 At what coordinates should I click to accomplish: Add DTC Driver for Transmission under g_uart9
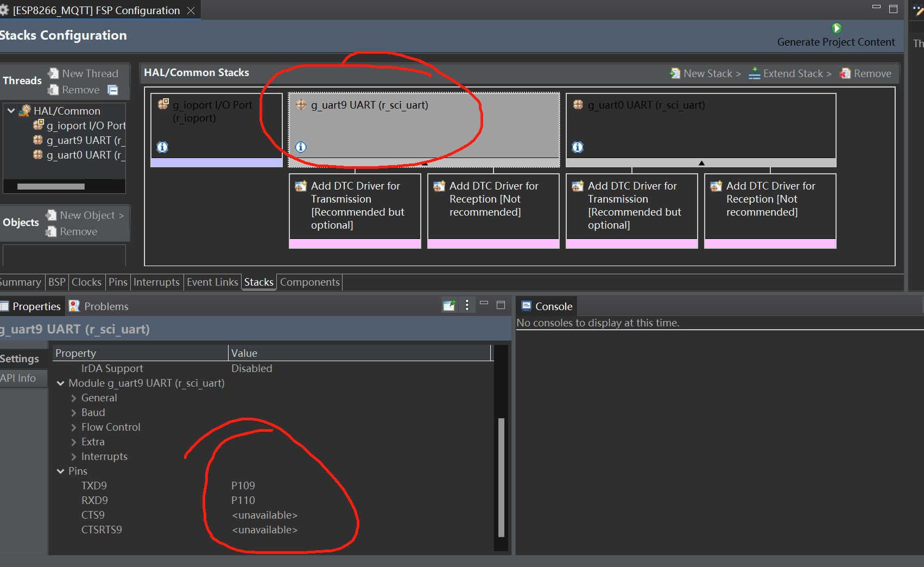coord(355,211)
